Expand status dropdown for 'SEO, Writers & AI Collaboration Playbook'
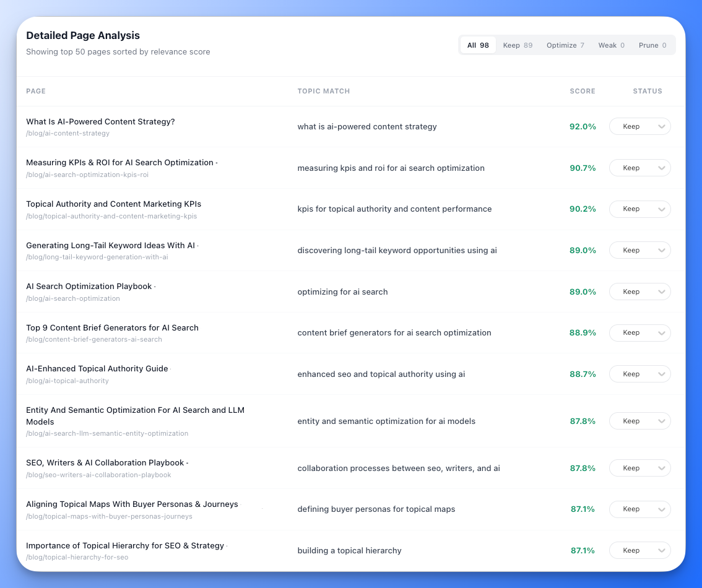The width and height of the screenshot is (702, 588). click(639, 467)
